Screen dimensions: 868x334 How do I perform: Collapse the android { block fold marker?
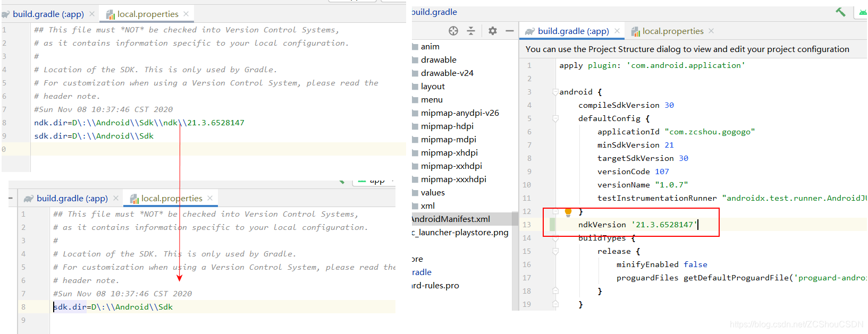coord(555,92)
